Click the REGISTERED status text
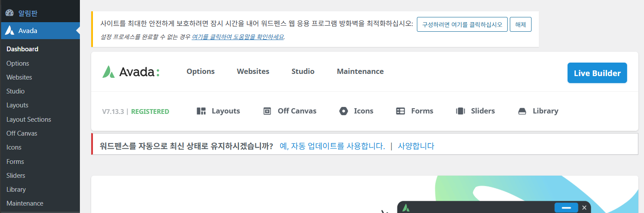 [150, 111]
